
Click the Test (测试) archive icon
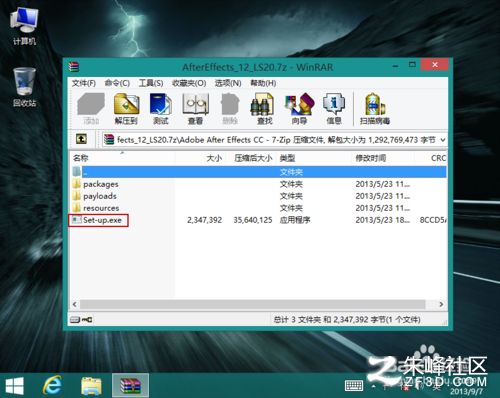click(161, 109)
